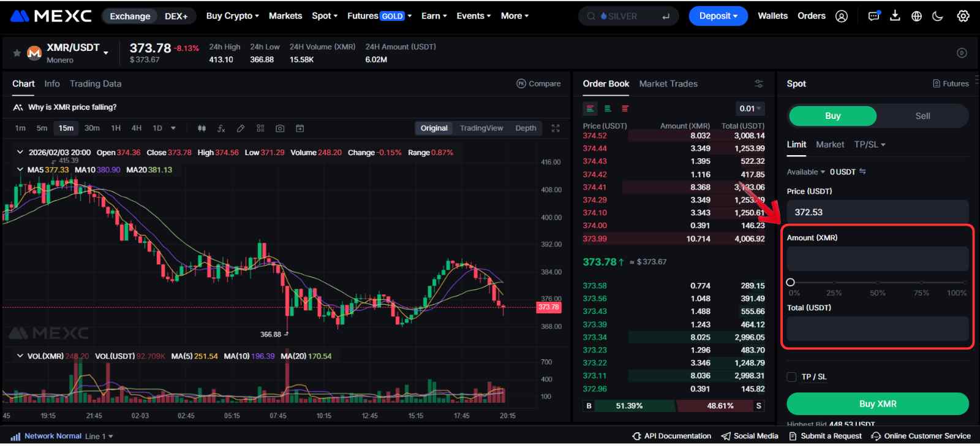Click the green Buy XMR button
The width and height of the screenshot is (980, 447).
(878, 403)
